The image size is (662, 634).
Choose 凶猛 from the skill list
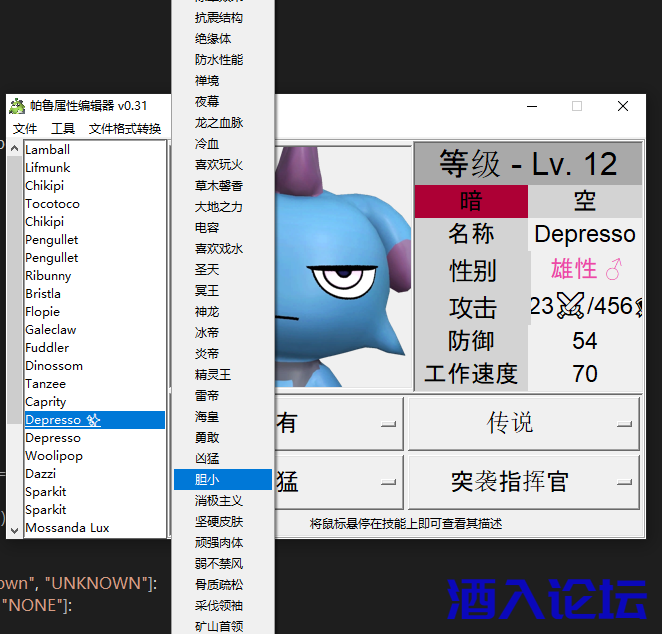[x=223, y=458]
